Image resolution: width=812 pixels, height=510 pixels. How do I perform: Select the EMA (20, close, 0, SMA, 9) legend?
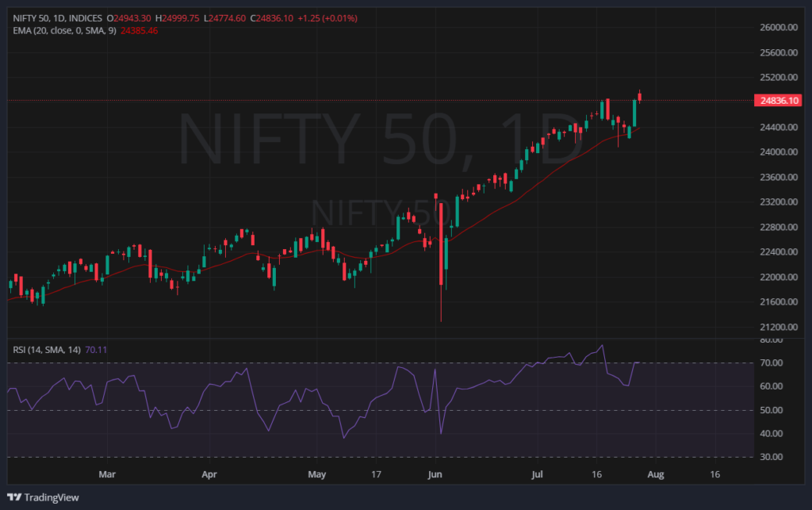65,31
